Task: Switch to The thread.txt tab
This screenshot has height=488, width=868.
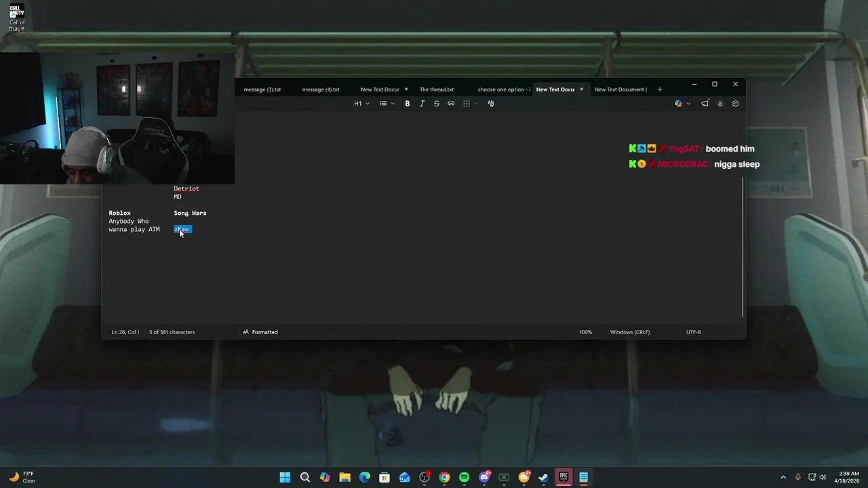Action: (x=437, y=89)
